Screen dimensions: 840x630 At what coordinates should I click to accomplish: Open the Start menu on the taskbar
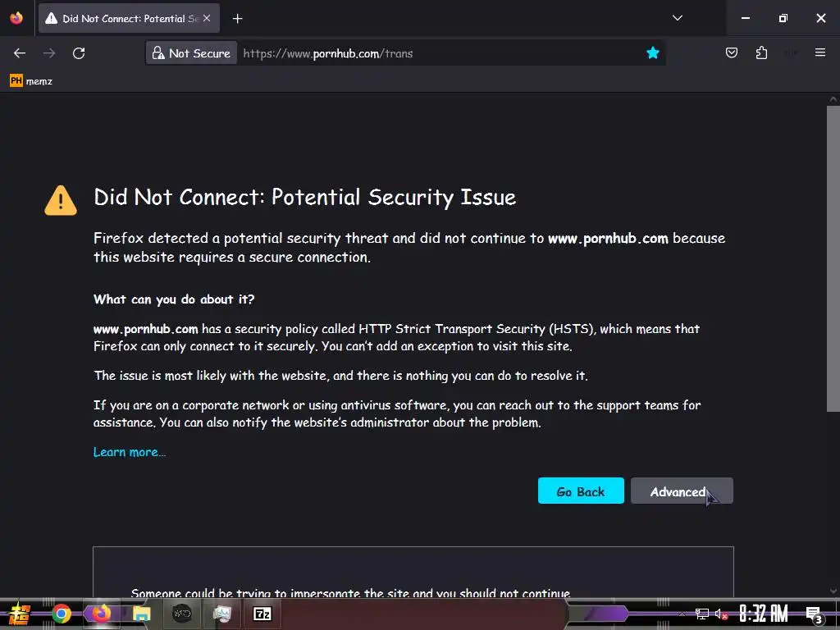pyautogui.click(x=19, y=614)
